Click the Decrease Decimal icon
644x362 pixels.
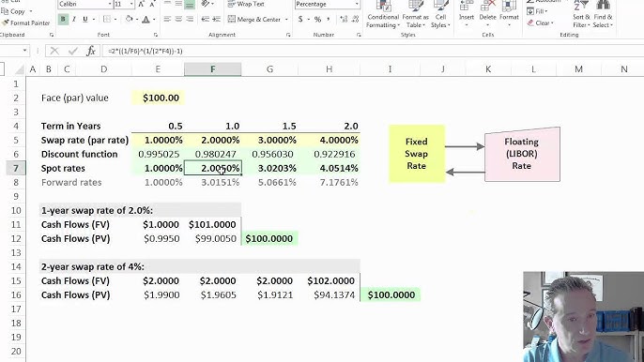355,20
